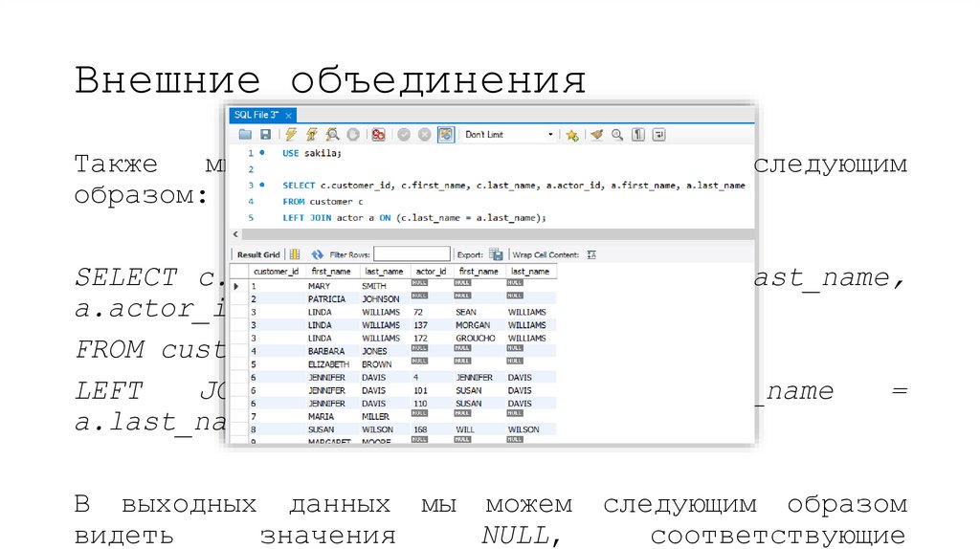Click the statement marker dot on line 1
980x549 pixels.
pos(262,152)
